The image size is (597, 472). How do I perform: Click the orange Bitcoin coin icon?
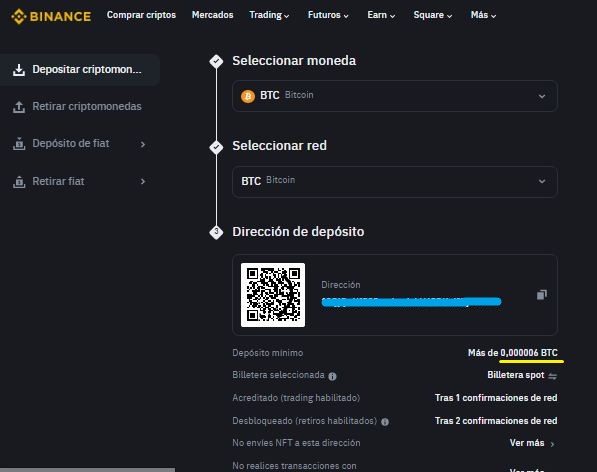tap(248, 96)
